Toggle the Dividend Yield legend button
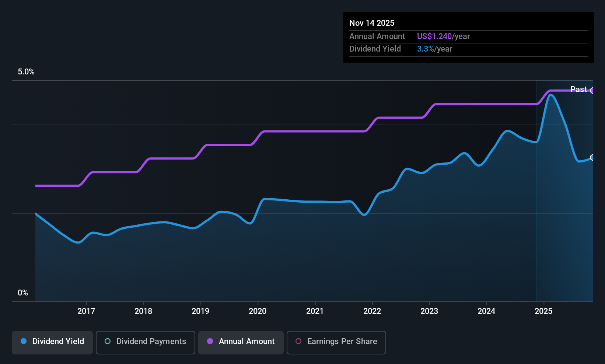The height and width of the screenshot is (364, 605). 52,343
